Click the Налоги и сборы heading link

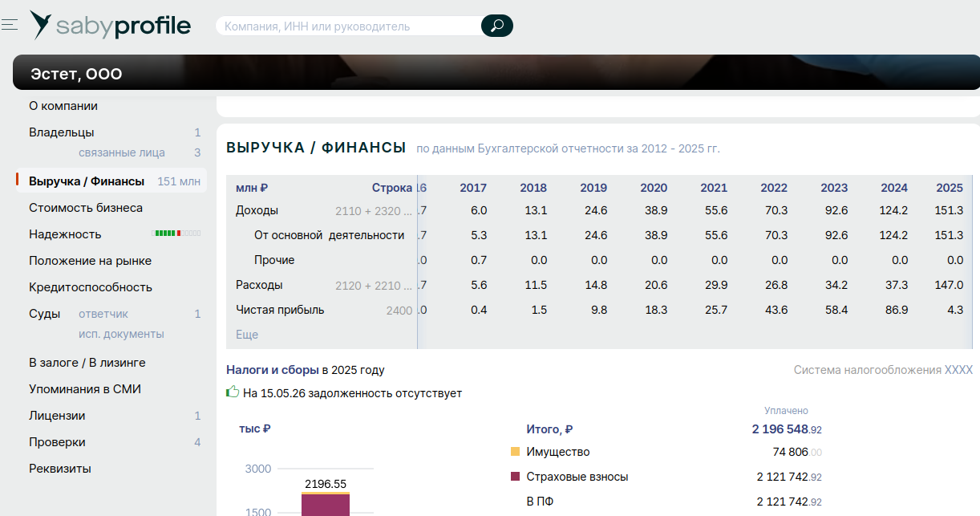[x=273, y=370]
